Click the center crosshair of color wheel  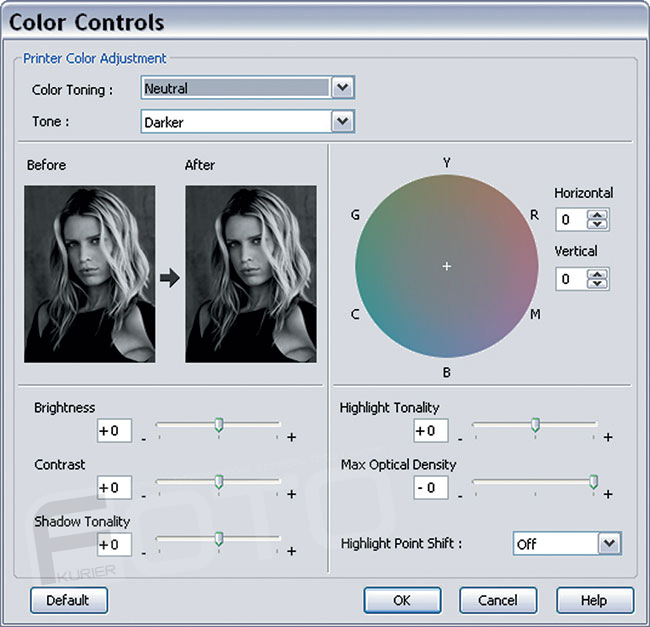point(447,266)
